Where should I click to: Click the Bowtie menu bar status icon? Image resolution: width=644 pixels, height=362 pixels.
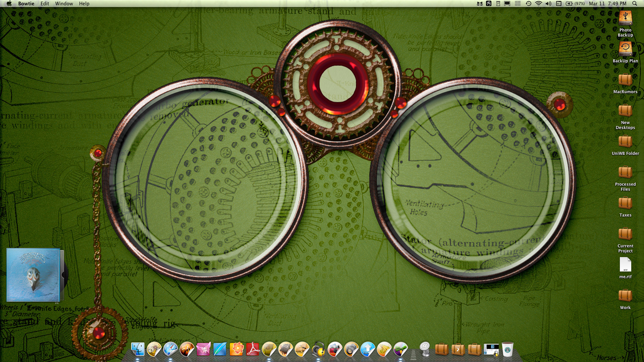[x=480, y=4]
